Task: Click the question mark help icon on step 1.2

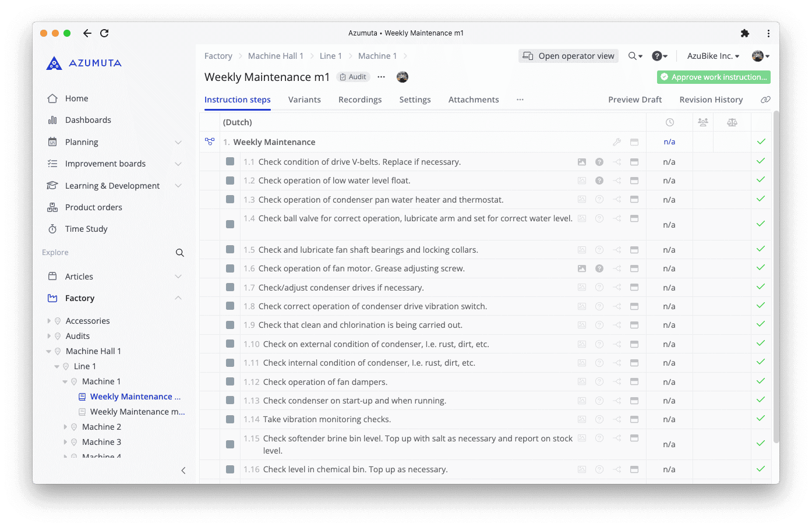Action: pos(599,180)
